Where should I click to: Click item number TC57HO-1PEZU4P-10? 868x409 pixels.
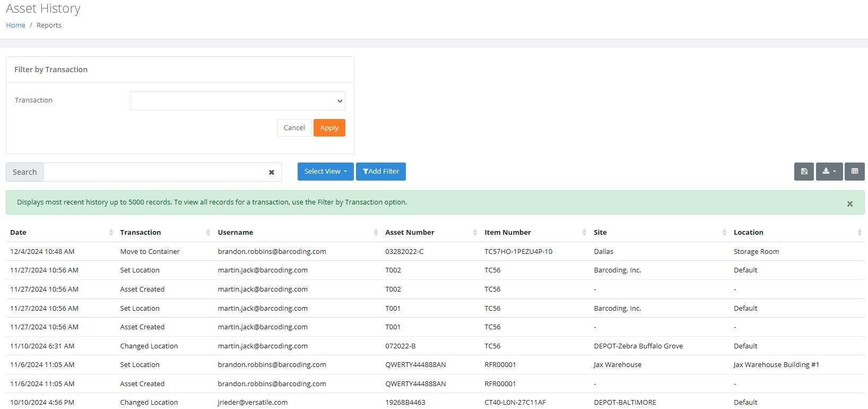click(x=518, y=252)
